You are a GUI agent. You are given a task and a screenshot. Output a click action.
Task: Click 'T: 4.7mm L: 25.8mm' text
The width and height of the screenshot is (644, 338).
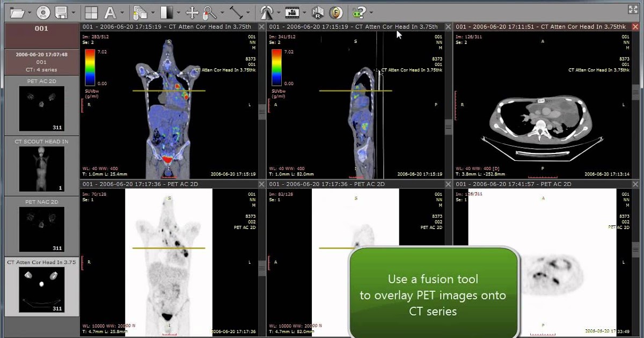[x=104, y=331]
